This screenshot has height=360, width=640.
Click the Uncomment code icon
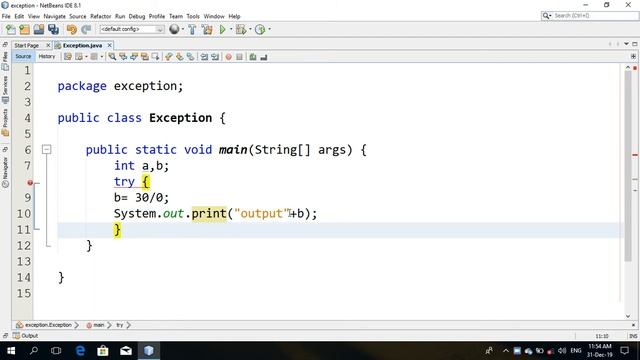(x=264, y=57)
